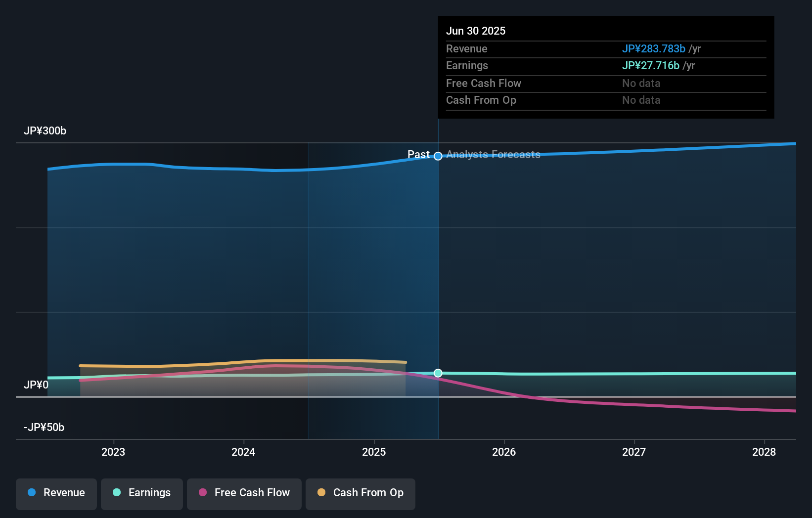812x518 pixels.
Task: Switch to the Analysts Forecasts section
Action: pos(493,154)
